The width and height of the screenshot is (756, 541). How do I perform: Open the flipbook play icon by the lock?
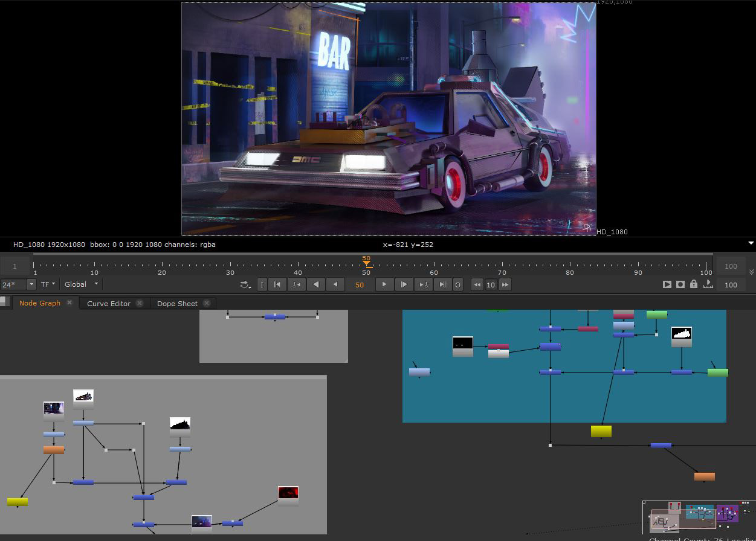tap(667, 284)
